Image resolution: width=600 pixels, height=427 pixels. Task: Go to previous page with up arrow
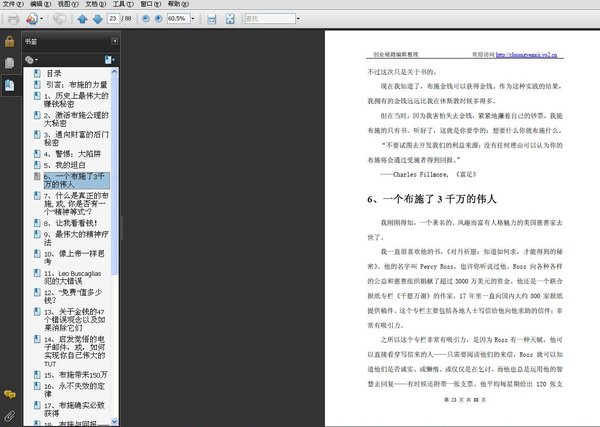[x=82, y=19]
